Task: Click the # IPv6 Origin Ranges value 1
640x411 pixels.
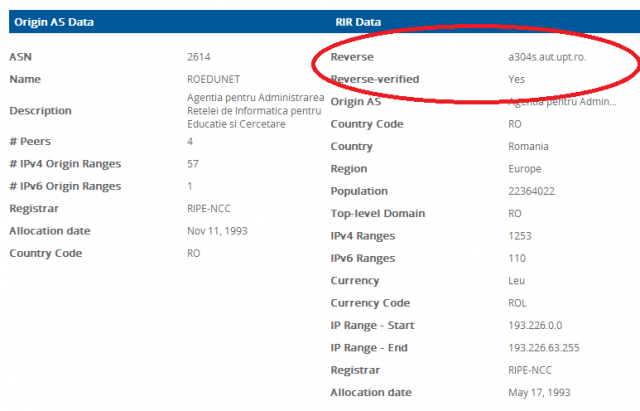Action: [x=189, y=186]
